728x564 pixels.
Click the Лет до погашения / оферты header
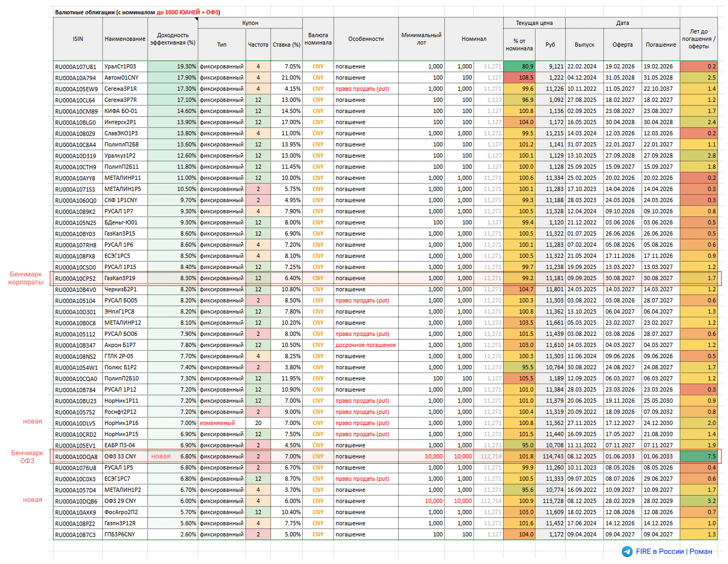click(698, 39)
